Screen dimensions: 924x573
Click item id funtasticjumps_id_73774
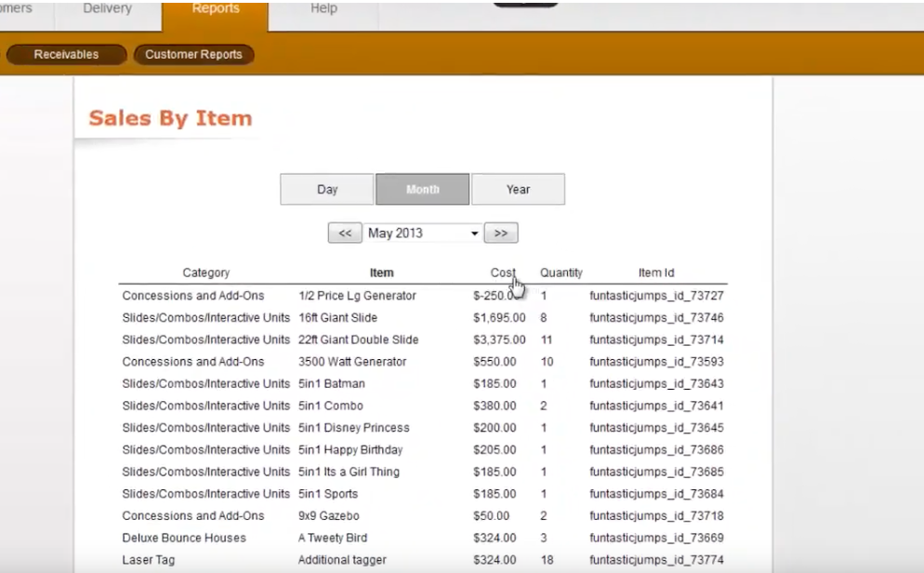point(656,559)
